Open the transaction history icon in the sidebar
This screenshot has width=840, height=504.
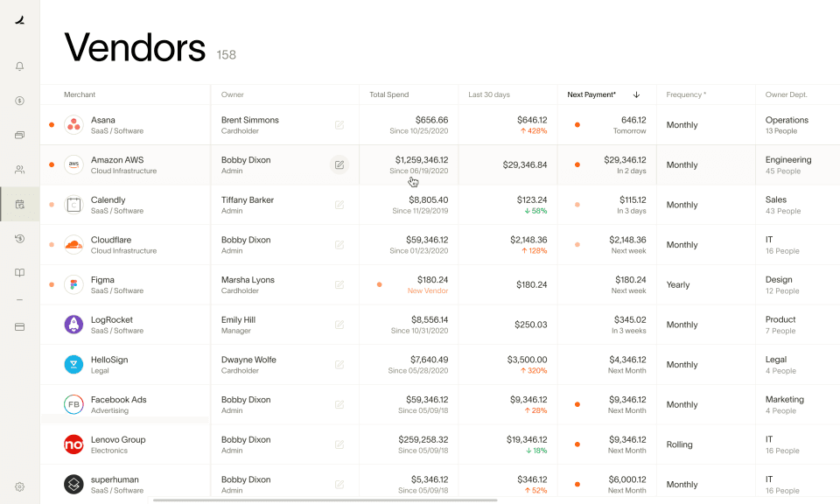pos(18,238)
